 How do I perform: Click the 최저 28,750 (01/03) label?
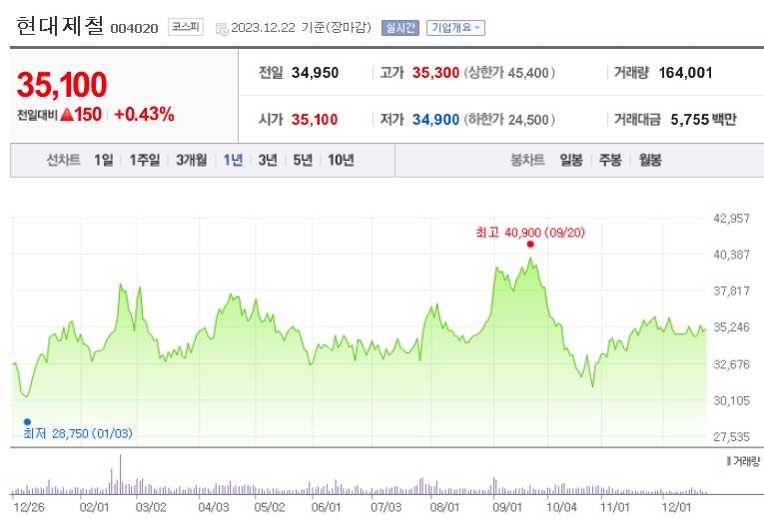pos(78,433)
